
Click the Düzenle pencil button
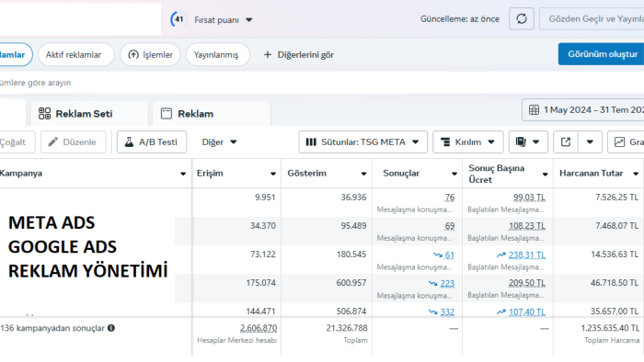[73, 142]
